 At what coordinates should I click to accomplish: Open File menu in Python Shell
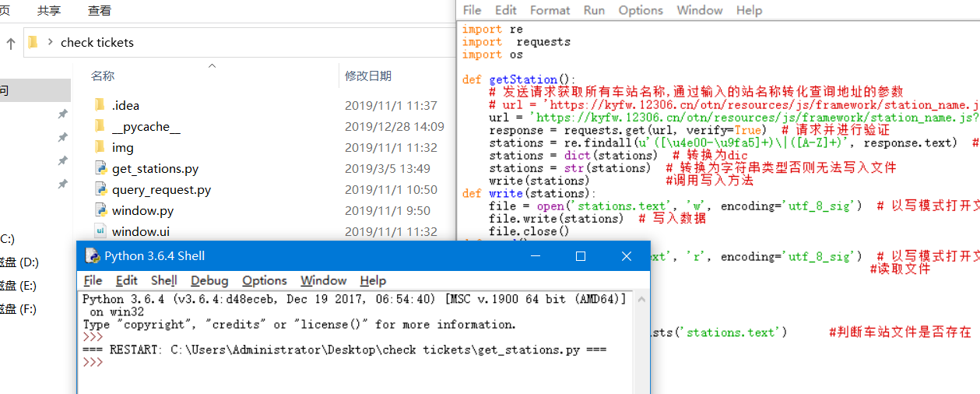click(93, 280)
